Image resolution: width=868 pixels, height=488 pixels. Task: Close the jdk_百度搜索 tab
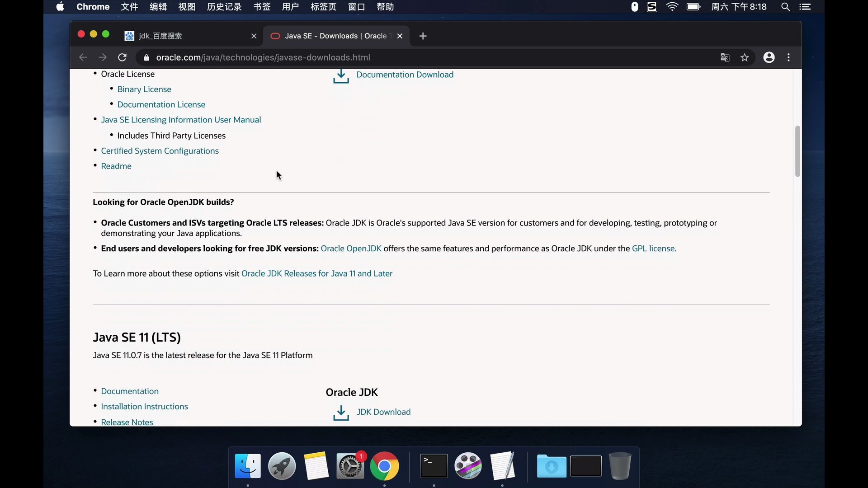click(x=254, y=36)
